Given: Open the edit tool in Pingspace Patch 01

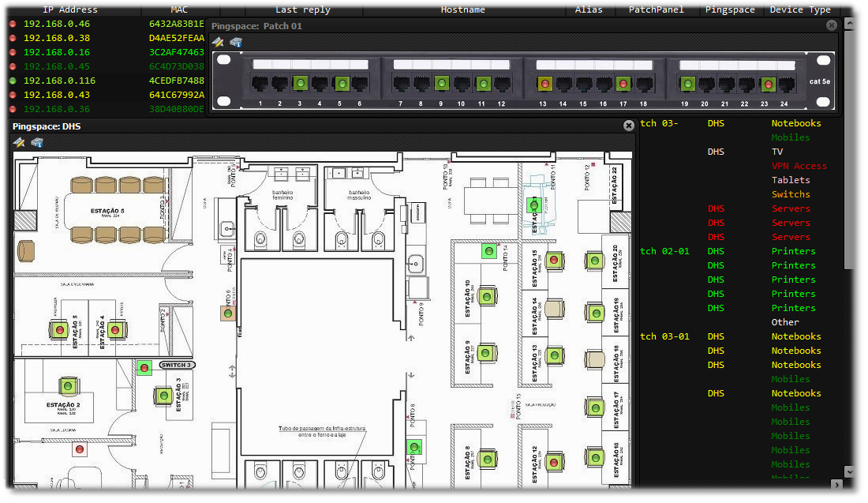Looking at the screenshot, I should click(x=218, y=42).
